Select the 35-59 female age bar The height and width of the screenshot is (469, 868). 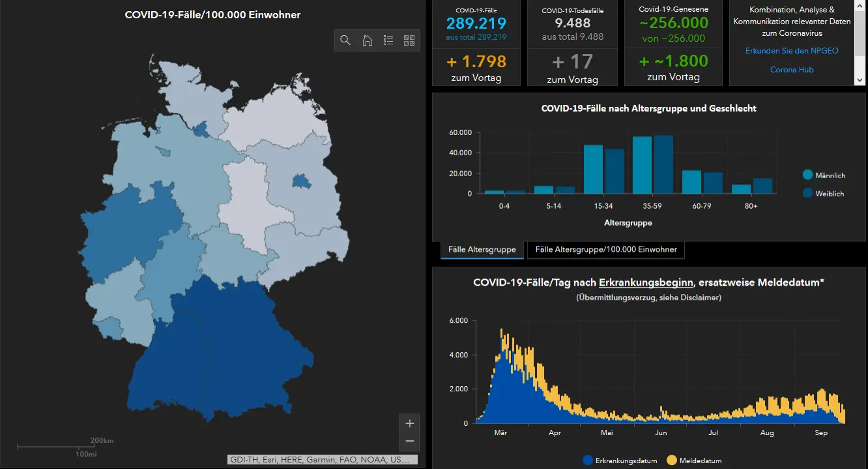(x=663, y=164)
